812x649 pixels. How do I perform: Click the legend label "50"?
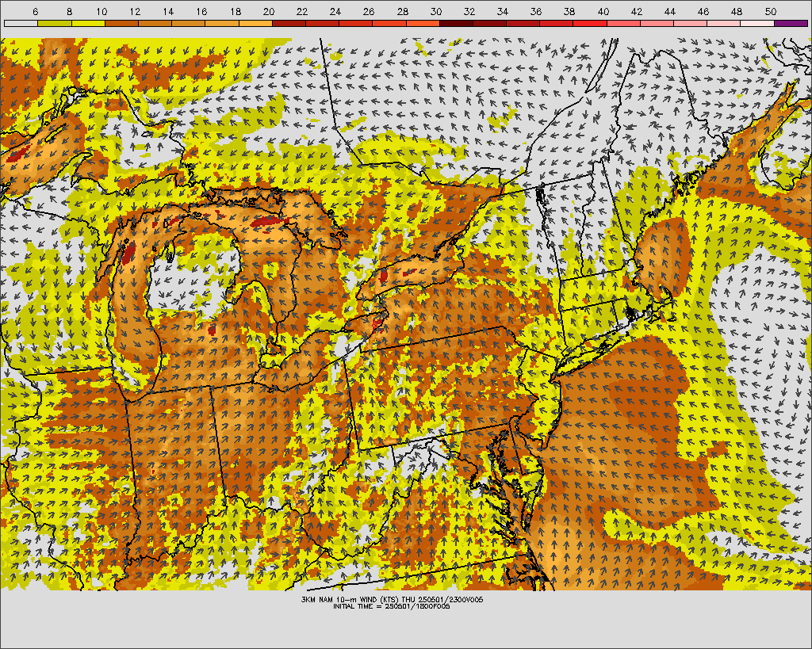pyautogui.click(x=770, y=11)
